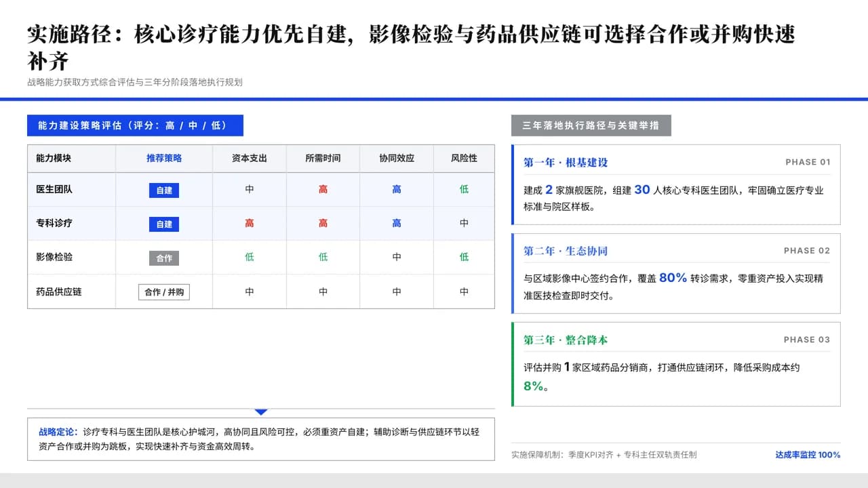Select the 自建 badge in 医生团队 row
Viewport: 868px width, 488px height.
click(164, 190)
